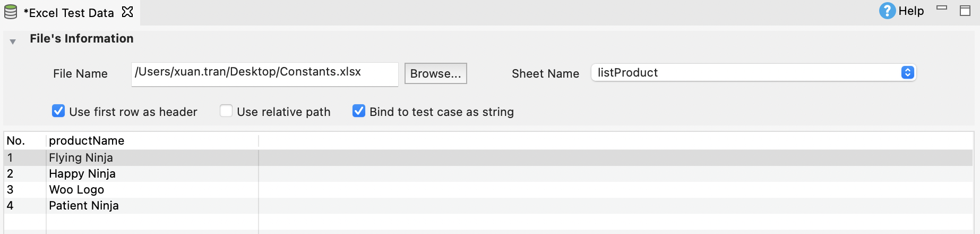
Task: Minimize the editor panel
Action: (x=942, y=9)
